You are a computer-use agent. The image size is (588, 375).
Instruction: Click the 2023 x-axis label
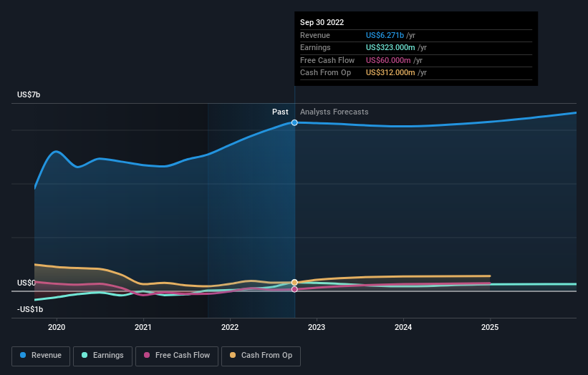[x=317, y=327]
